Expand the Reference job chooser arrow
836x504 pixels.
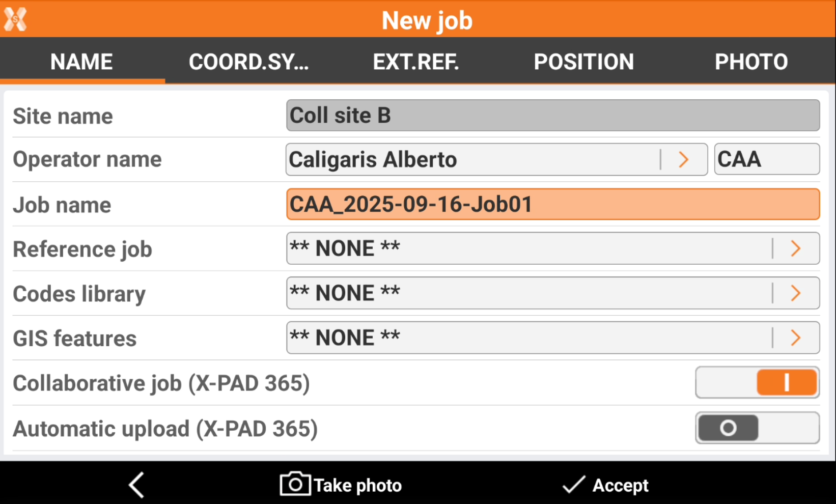795,249
